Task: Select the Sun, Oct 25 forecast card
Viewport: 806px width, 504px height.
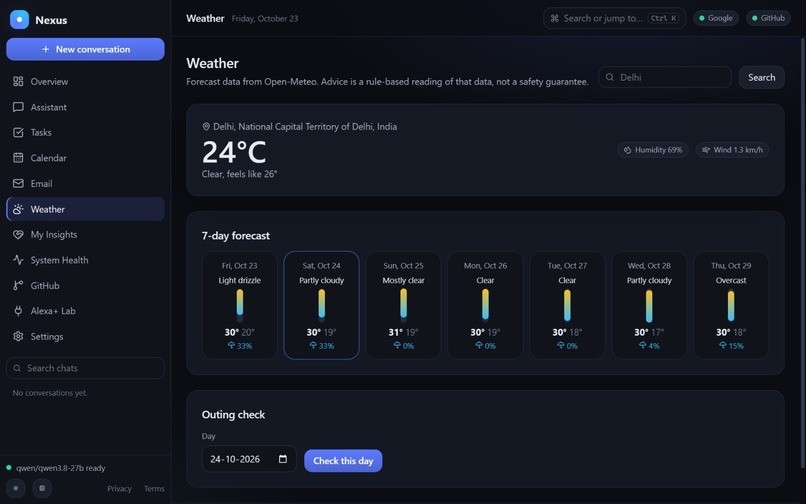Action: point(403,305)
